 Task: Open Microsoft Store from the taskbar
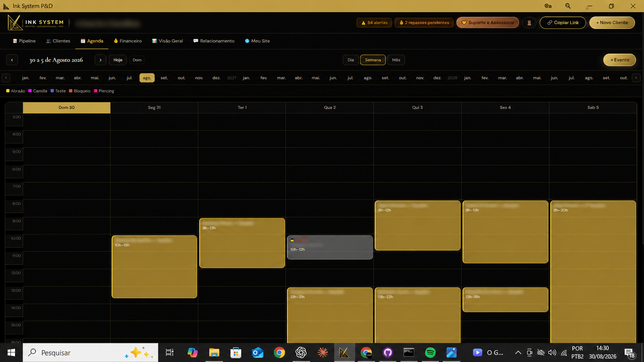[x=236, y=352]
